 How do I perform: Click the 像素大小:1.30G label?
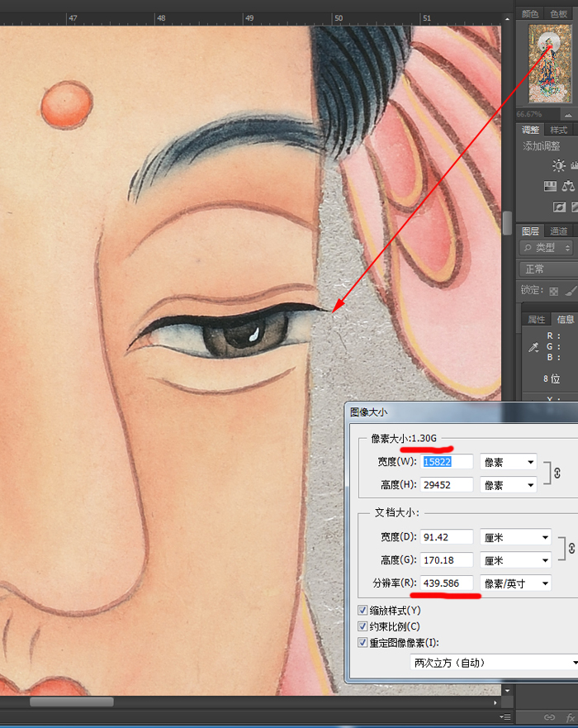404,438
